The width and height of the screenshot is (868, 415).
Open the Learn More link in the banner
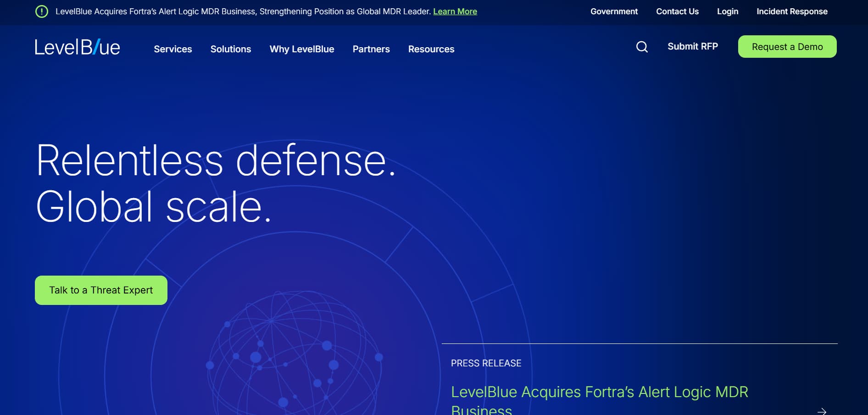[x=455, y=11]
